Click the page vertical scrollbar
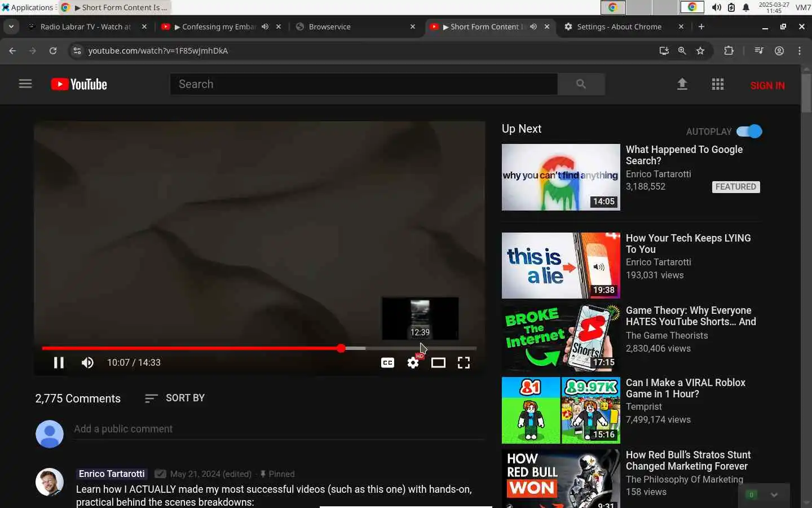Viewport: 812px width, 508px height. 806,93
